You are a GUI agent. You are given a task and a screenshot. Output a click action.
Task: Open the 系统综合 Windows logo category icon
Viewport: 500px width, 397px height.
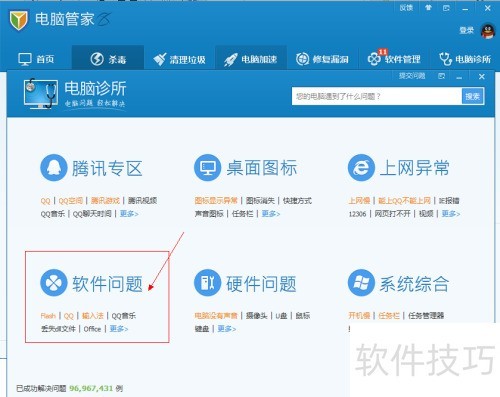point(361,283)
